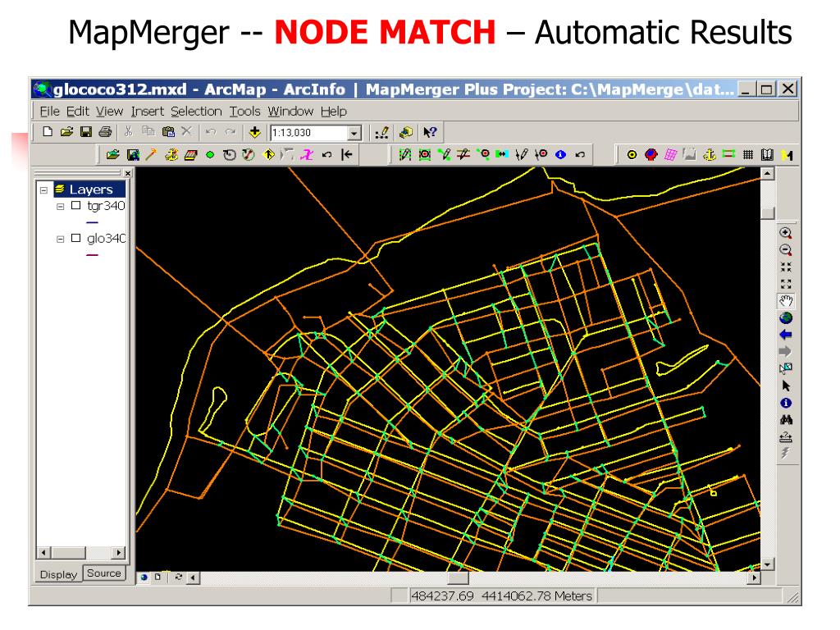Image resolution: width=840 pixels, height=630 pixels.
Task: Select the Zoom Out magnifier tool
Action: tap(786, 250)
